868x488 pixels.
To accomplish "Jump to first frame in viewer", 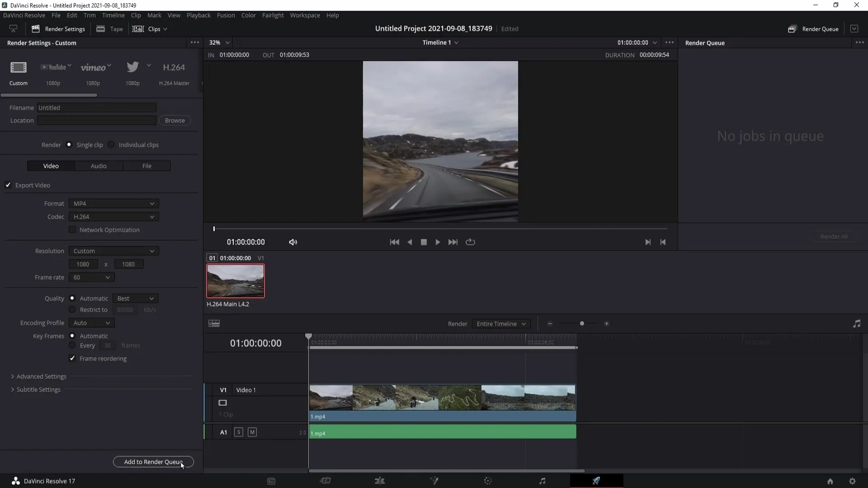I will click(394, 242).
